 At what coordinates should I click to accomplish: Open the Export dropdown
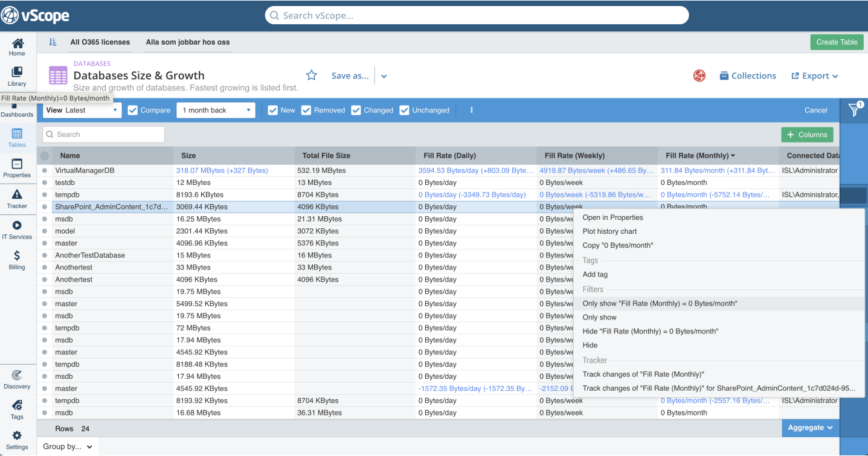click(815, 75)
